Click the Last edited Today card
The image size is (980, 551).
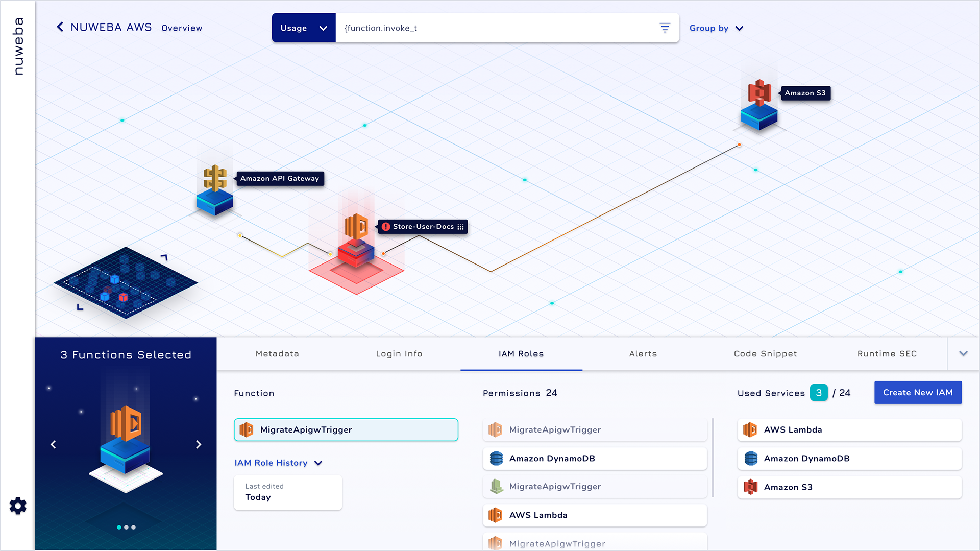point(288,492)
